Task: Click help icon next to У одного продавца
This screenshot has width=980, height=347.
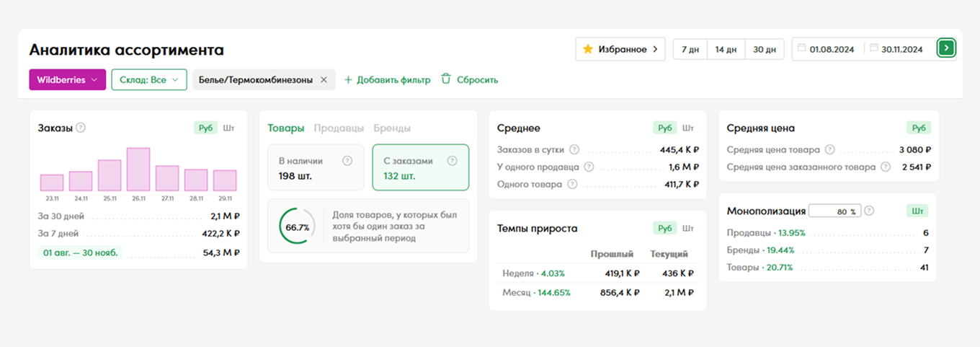Action: 589,167
